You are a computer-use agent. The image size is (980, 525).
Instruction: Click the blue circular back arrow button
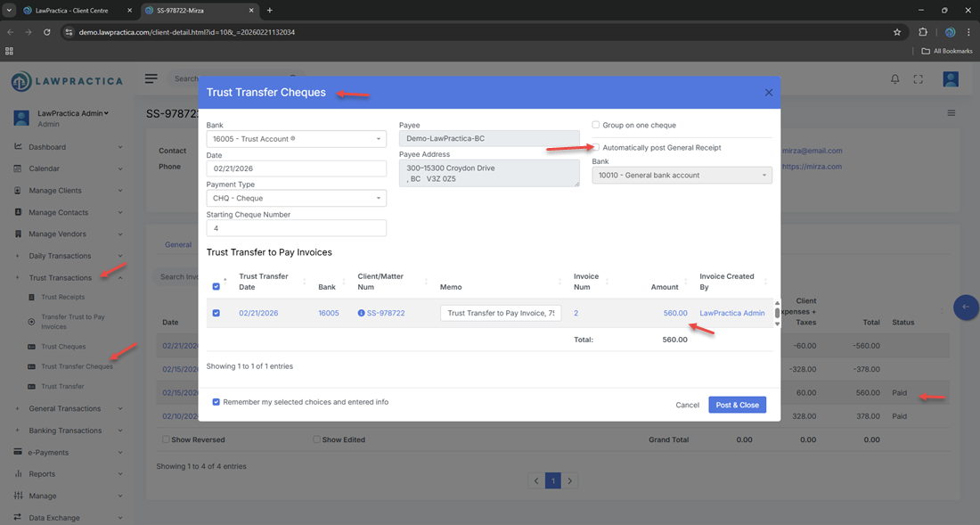[x=966, y=307]
